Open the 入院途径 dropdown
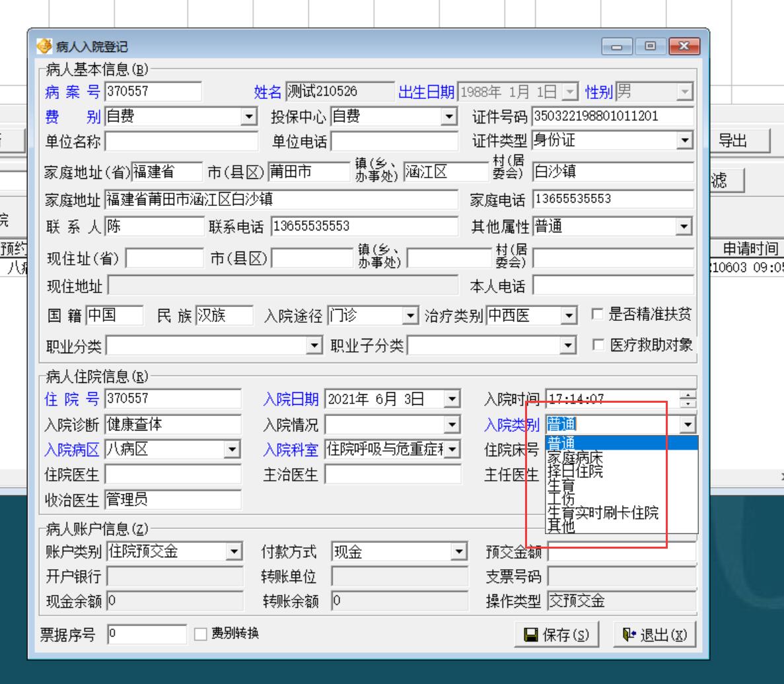784x684 pixels. 410,316
